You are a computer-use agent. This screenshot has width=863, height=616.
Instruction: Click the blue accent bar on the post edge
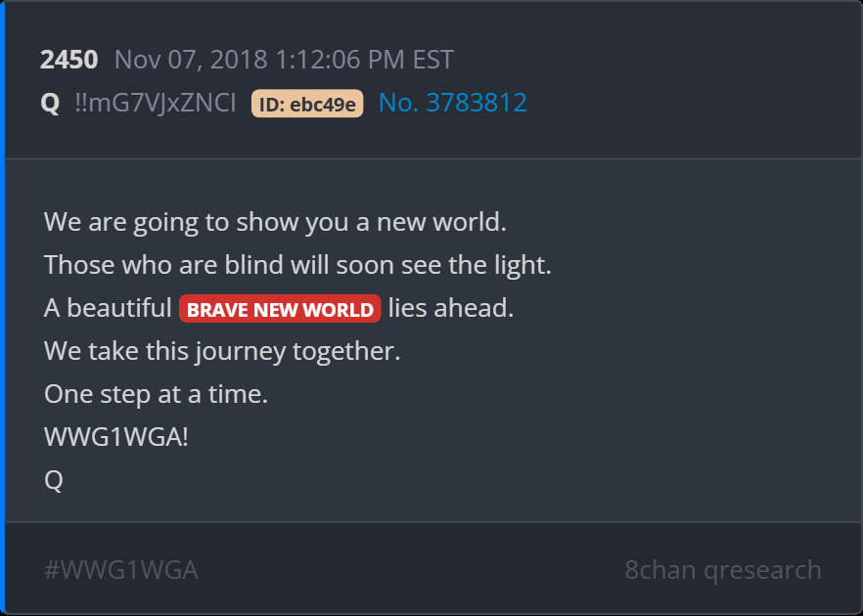pos(2,308)
